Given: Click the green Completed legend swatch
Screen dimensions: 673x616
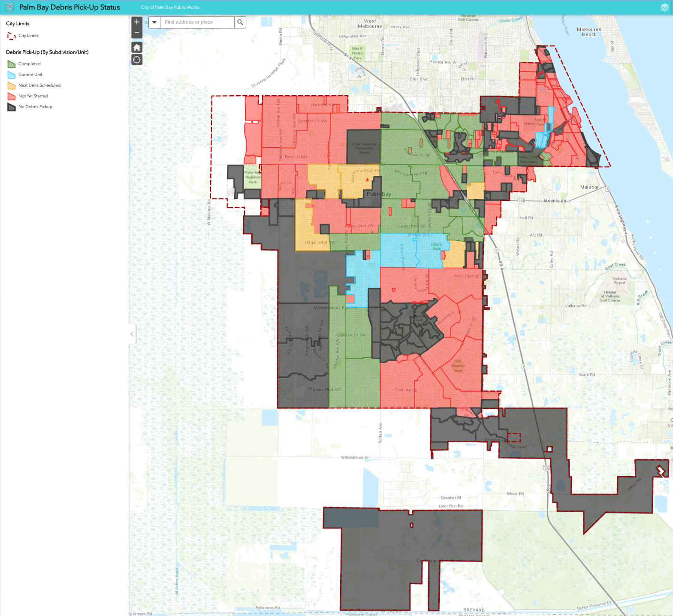Looking at the screenshot, I should point(12,64).
